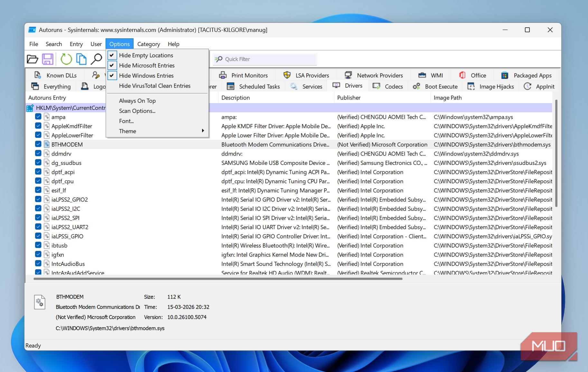
Task: Expand the Theme submenu
Action: (157, 131)
